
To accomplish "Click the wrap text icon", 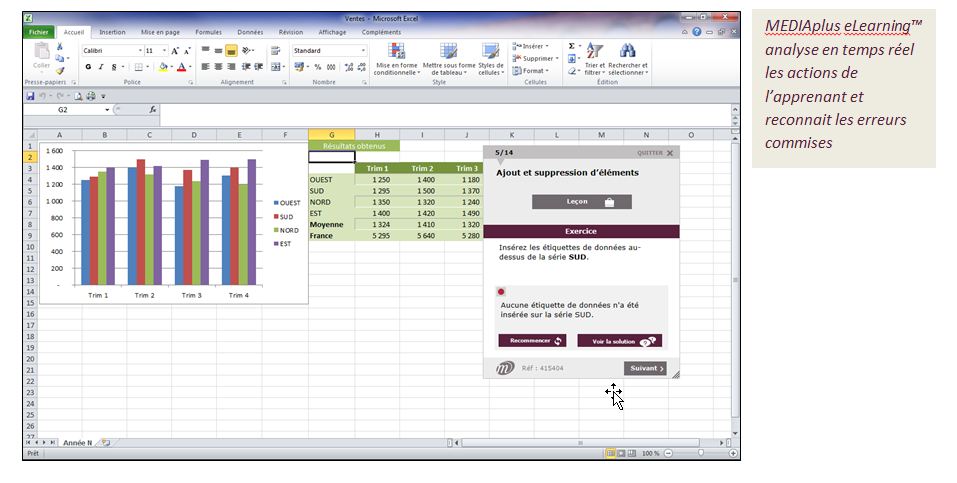I will point(276,51).
